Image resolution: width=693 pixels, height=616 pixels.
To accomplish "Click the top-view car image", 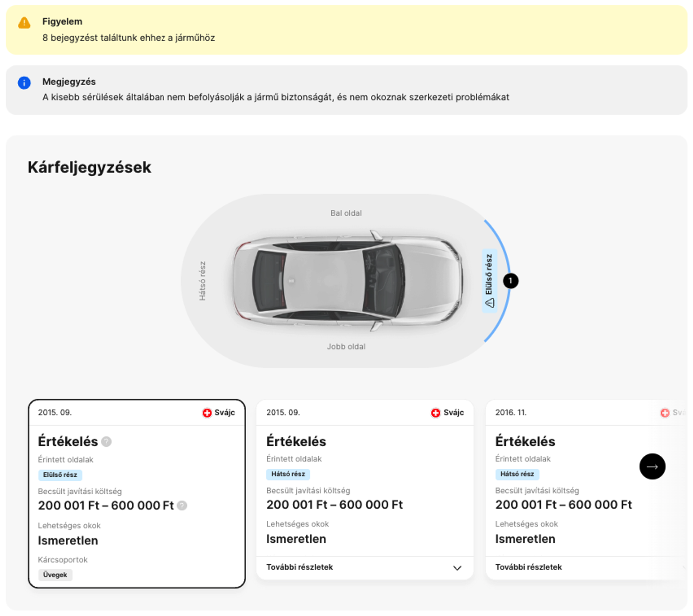I will click(347, 281).
